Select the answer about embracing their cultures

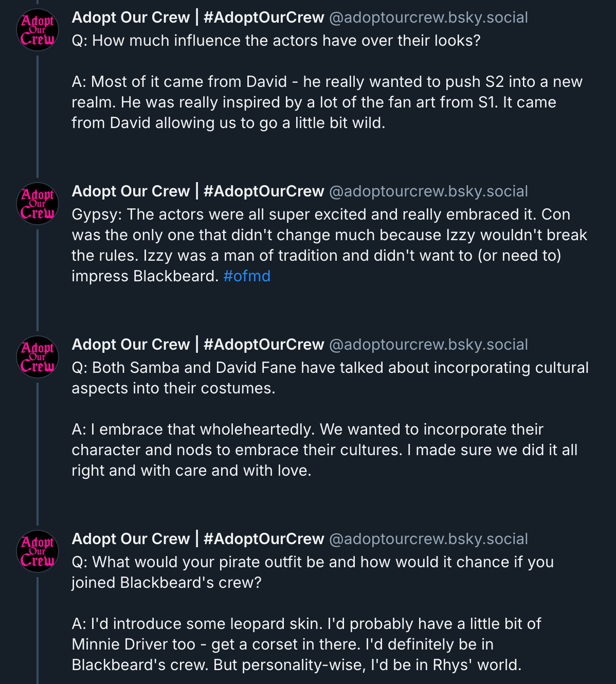[324, 450]
